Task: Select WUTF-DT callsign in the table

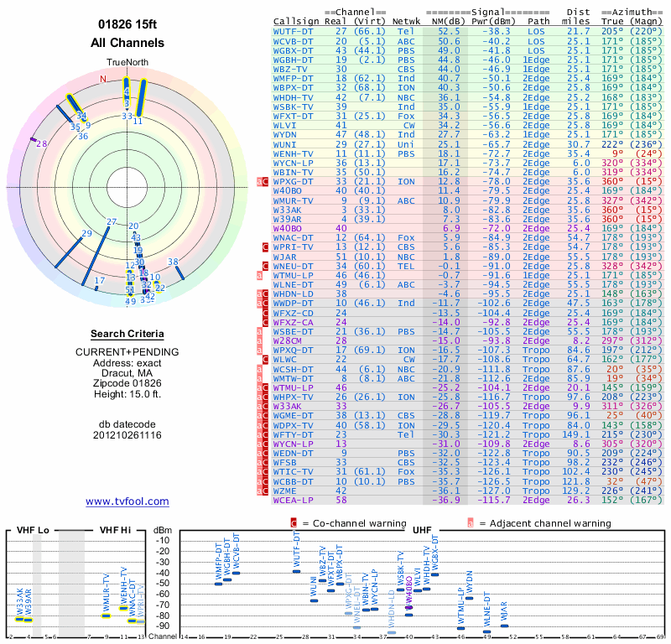Action: click(293, 32)
